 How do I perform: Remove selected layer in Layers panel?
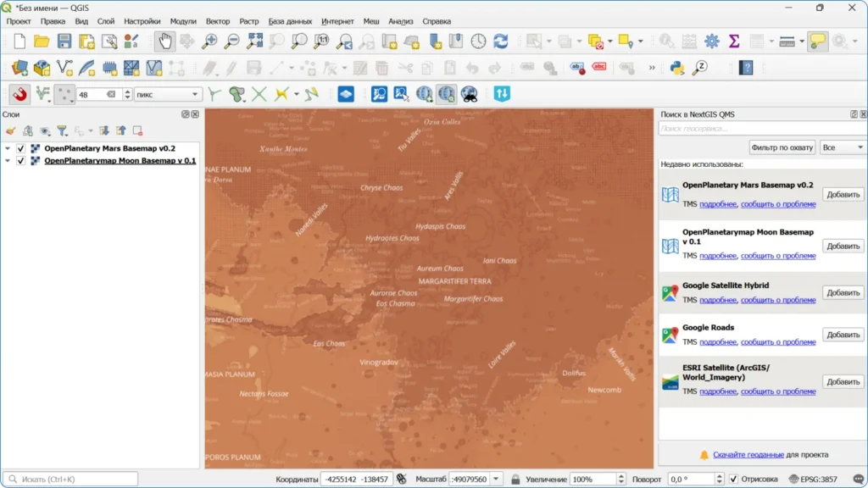click(138, 131)
